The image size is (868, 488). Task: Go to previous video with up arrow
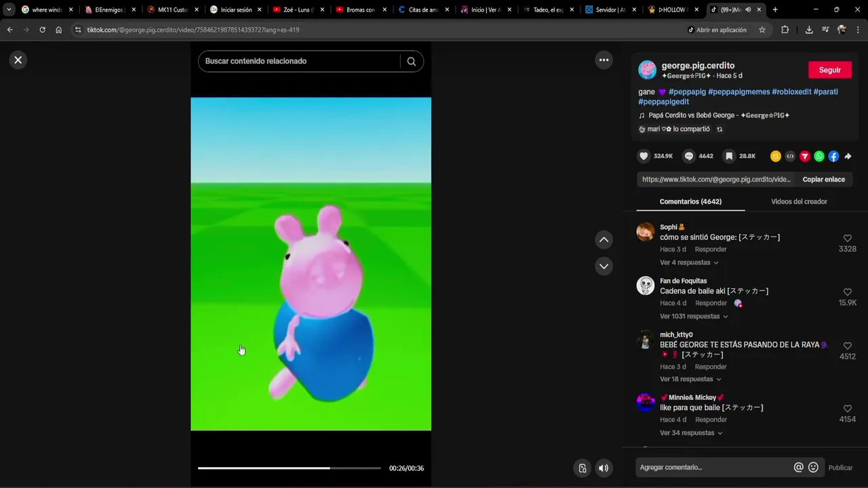point(604,239)
